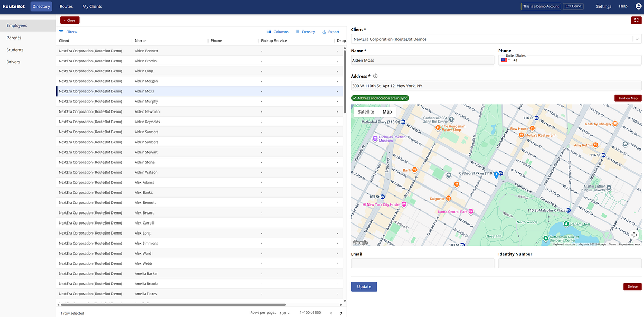Viewport: 644px width, 317px height.
Task: Open the Columns chooser
Action: pyautogui.click(x=278, y=32)
